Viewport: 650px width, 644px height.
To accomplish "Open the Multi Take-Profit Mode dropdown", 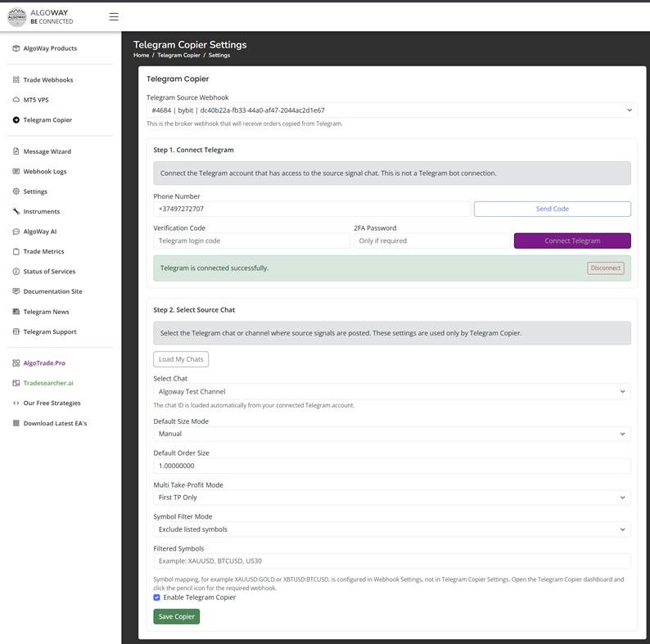I will (392, 498).
